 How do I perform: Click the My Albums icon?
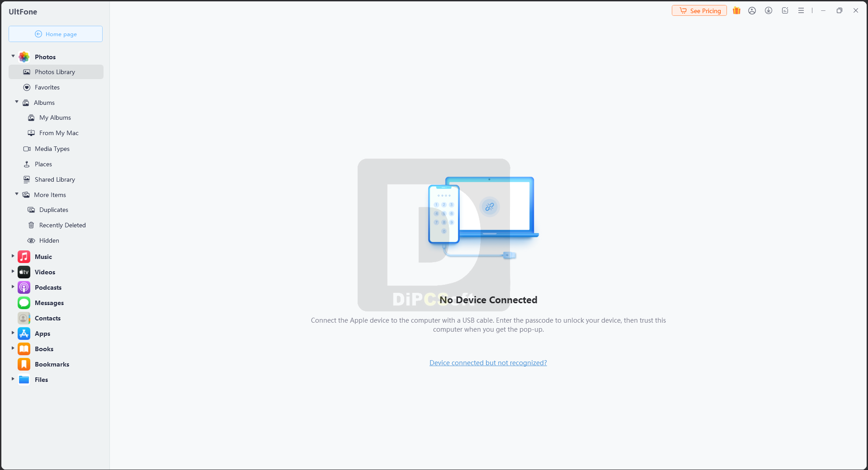[x=31, y=117]
